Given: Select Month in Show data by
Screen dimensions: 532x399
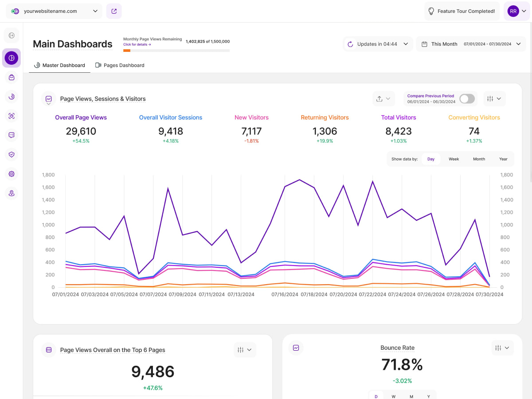Looking at the screenshot, I should tap(479, 159).
